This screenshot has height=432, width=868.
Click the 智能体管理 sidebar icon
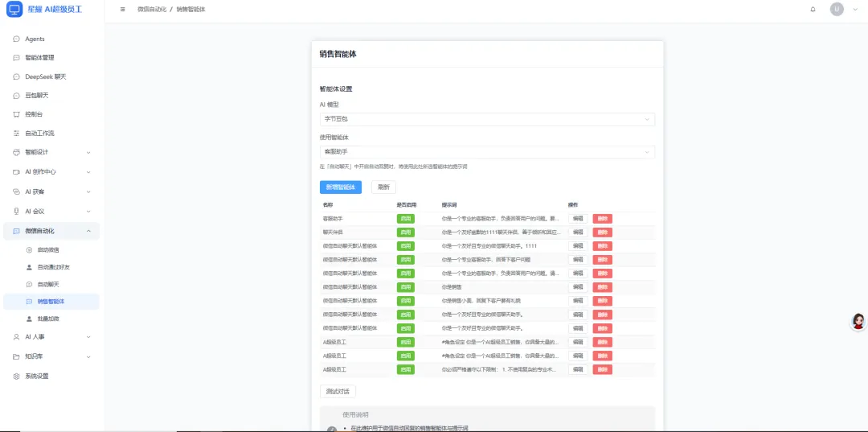16,58
